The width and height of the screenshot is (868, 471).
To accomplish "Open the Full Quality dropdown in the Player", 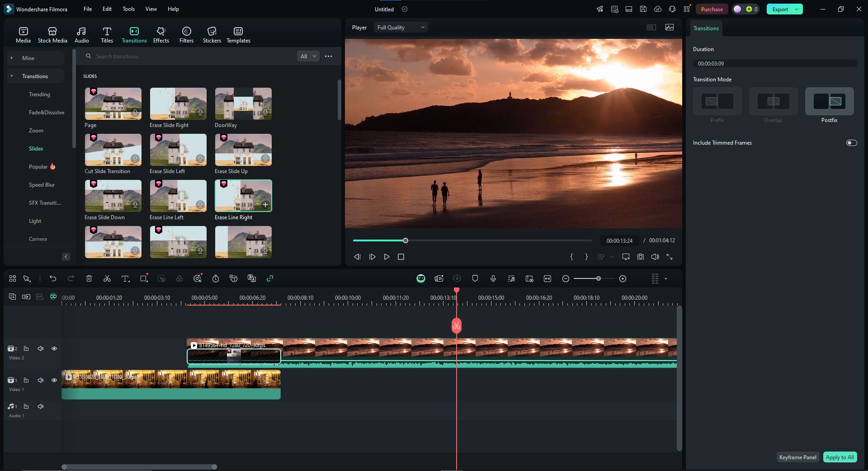I will click(x=401, y=28).
